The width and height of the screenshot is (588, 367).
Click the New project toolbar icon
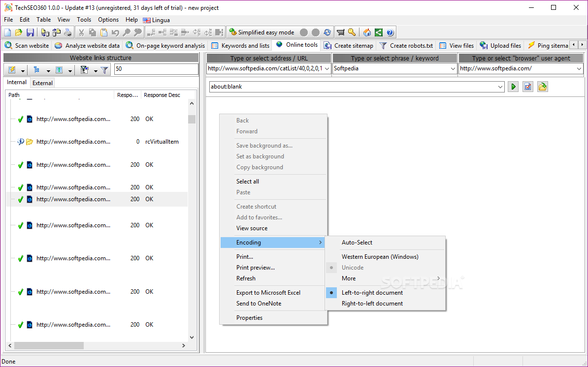pos(7,32)
